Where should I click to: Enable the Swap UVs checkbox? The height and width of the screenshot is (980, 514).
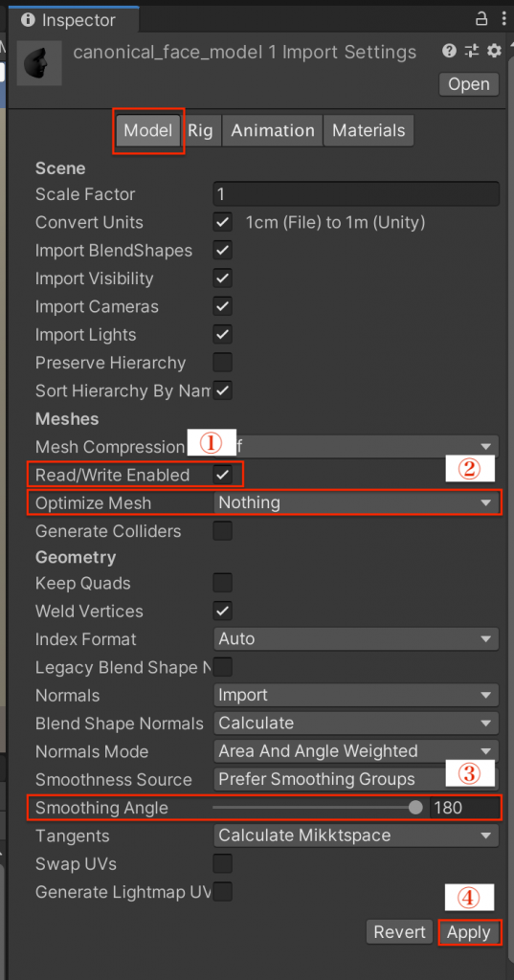(223, 864)
